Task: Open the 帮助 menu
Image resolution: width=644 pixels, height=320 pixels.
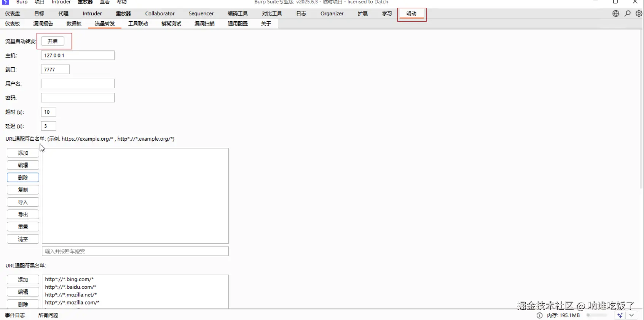Action: (x=122, y=2)
